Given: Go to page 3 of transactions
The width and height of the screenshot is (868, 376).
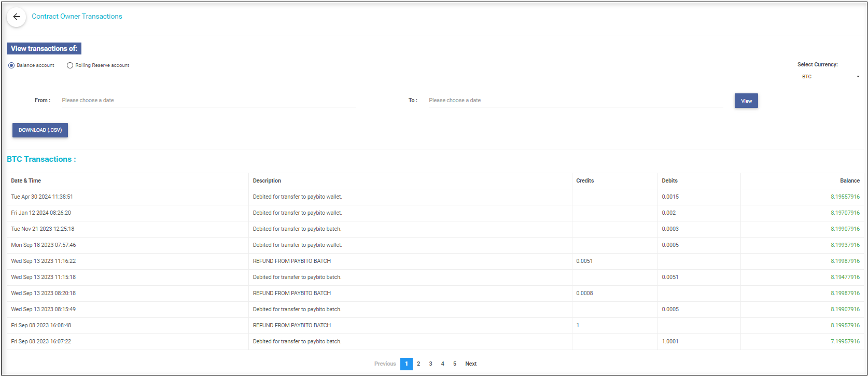Looking at the screenshot, I should (x=430, y=364).
